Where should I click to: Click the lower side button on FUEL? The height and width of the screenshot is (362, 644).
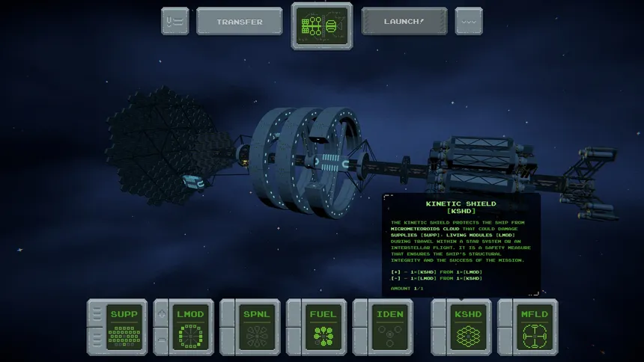pyautogui.click(x=295, y=340)
